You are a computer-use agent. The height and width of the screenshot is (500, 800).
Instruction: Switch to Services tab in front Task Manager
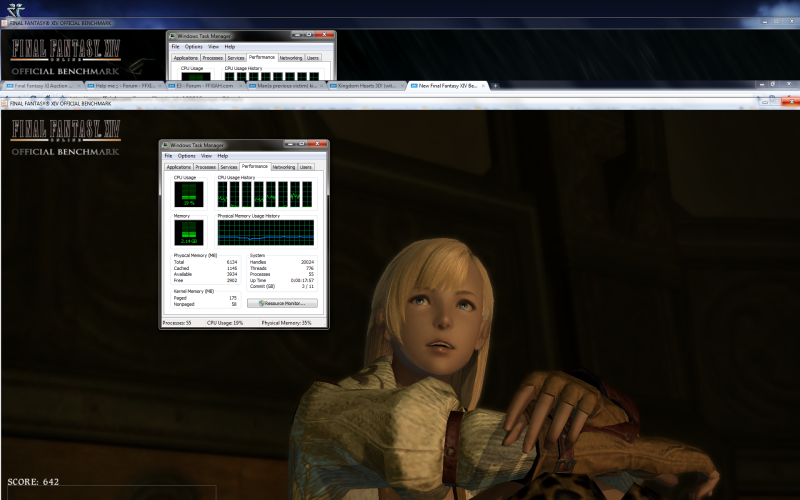229,167
